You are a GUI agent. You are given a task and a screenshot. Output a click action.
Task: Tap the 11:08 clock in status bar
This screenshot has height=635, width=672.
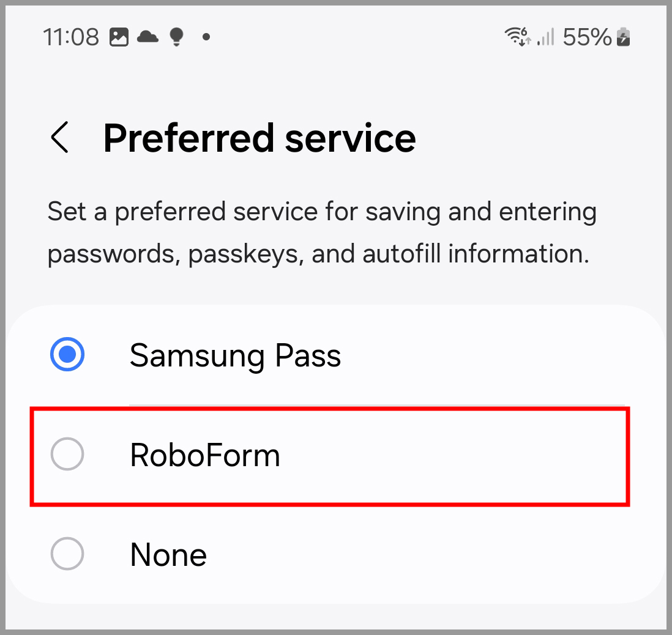[x=71, y=37]
